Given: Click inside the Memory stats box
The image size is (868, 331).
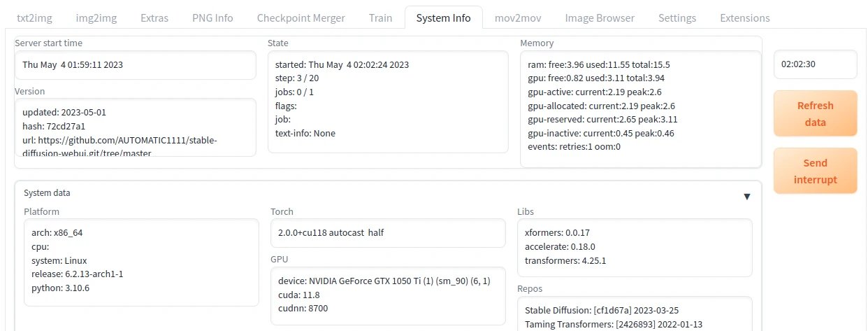Looking at the screenshot, I should point(640,108).
